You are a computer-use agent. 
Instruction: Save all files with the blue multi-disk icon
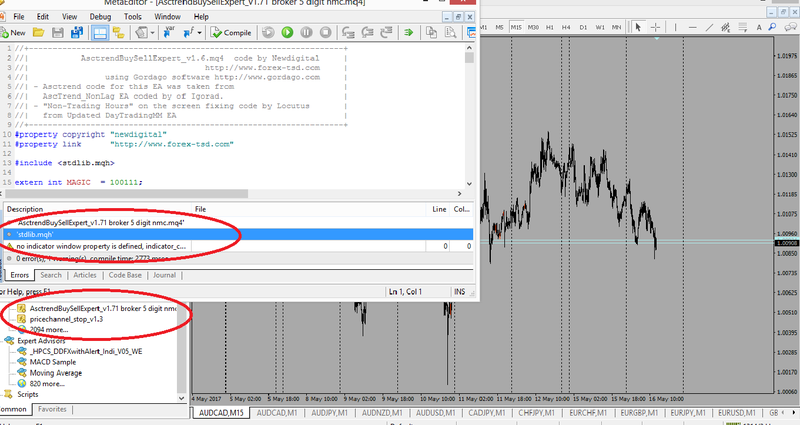[77, 33]
